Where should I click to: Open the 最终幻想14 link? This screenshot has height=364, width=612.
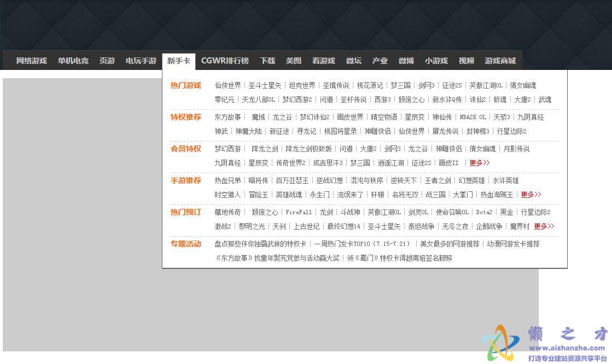(343, 226)
